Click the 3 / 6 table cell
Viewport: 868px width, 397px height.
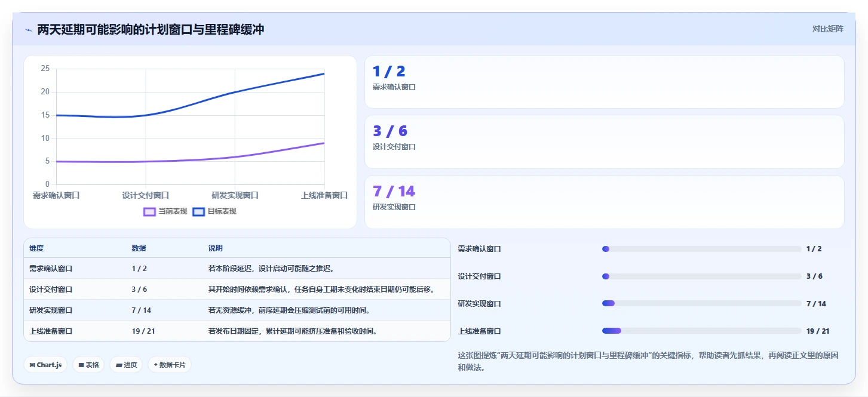pyautogui.click(x=139, y=290)
